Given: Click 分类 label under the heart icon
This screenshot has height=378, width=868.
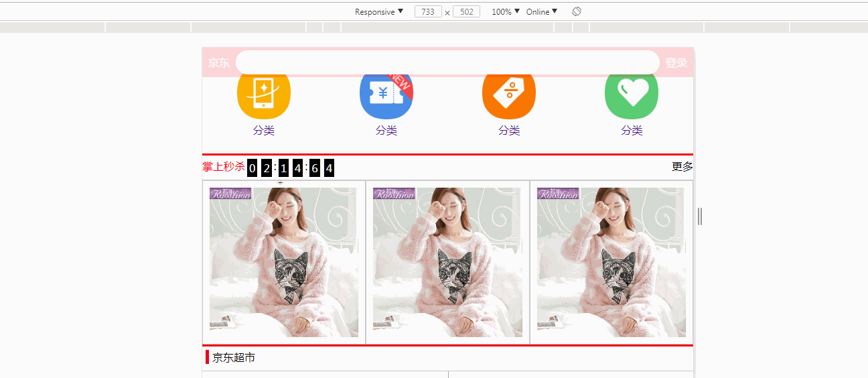Looking at the screenshot, I should [632, 131].
